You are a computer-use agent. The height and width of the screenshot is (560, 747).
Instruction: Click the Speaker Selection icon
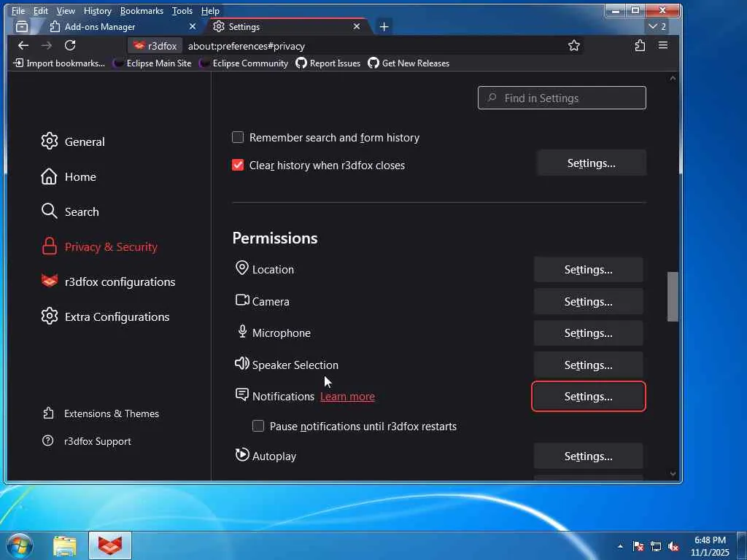pos(242,363)
